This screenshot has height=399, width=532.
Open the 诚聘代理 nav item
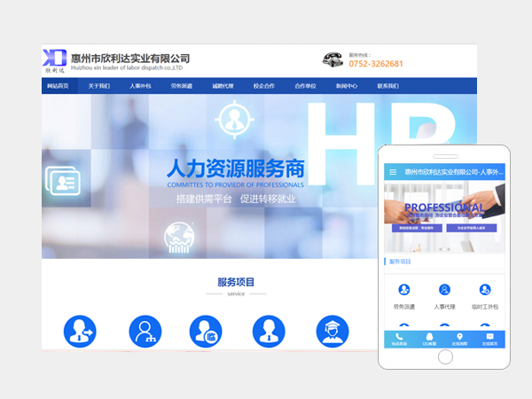(x=223, y=86)
